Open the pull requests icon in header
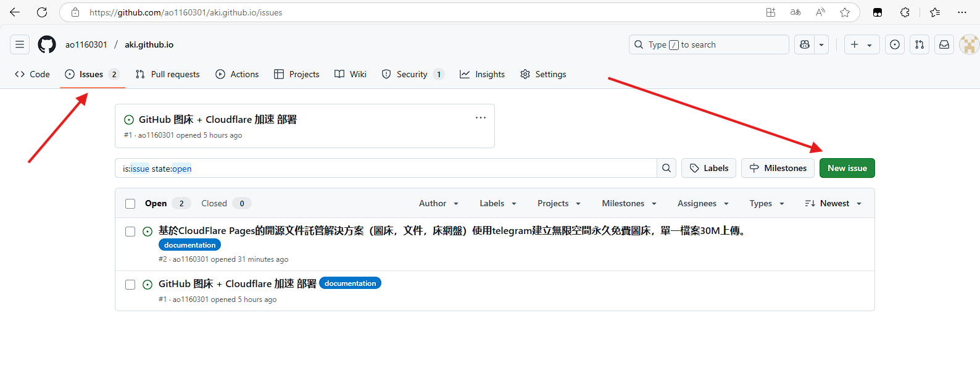Viewport: 980px width, 381px height. pyautogui.click(x=920, y=44)
